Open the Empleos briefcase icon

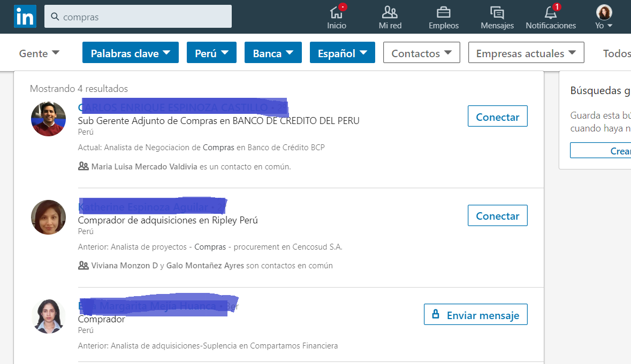443,12
